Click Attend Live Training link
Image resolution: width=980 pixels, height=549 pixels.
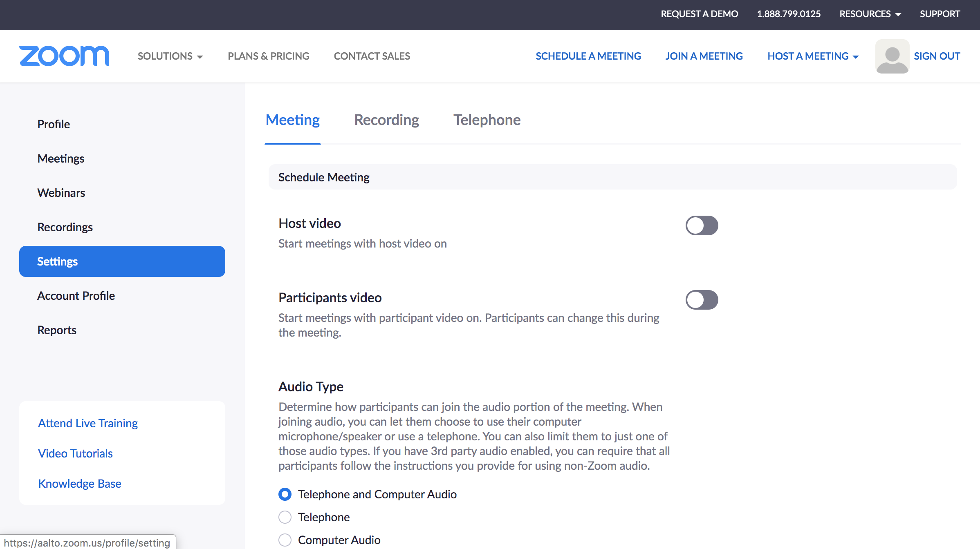(x=88, y=423)
